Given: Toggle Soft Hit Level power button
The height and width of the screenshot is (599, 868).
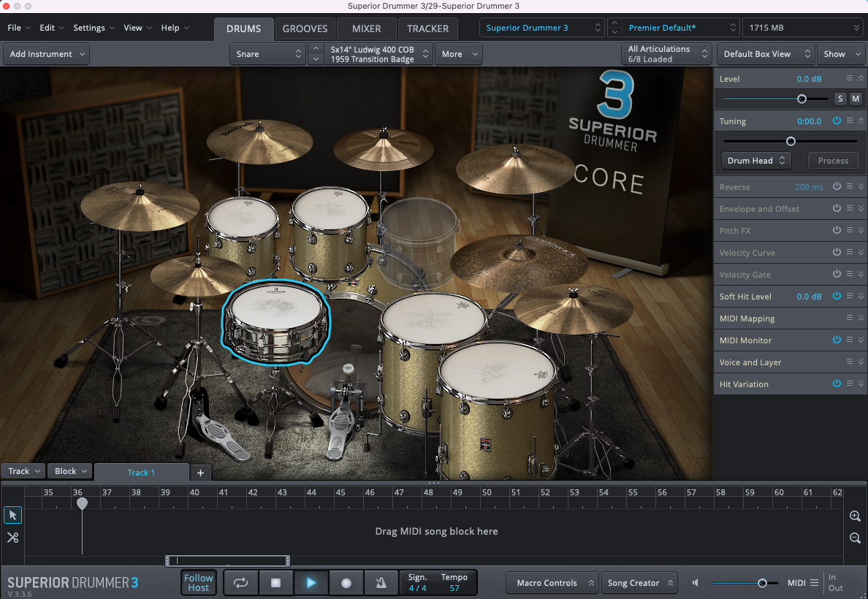Looking at the screenshot, I should (837, 296).
